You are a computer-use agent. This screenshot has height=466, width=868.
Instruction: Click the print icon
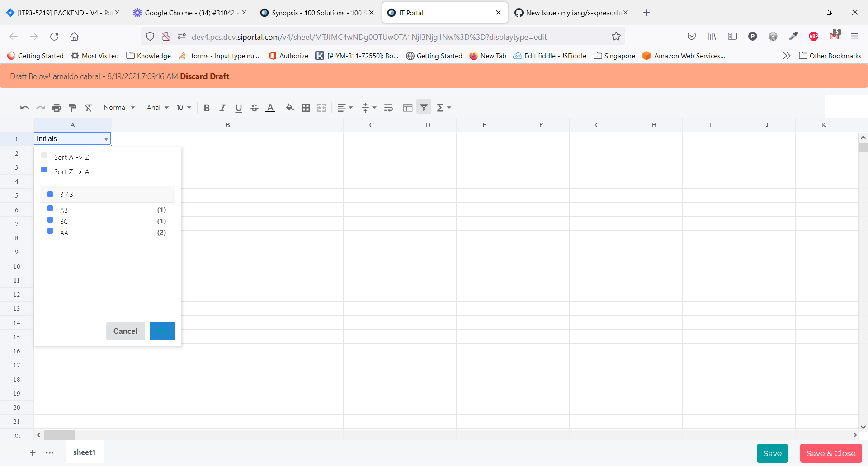coord(57,107)
